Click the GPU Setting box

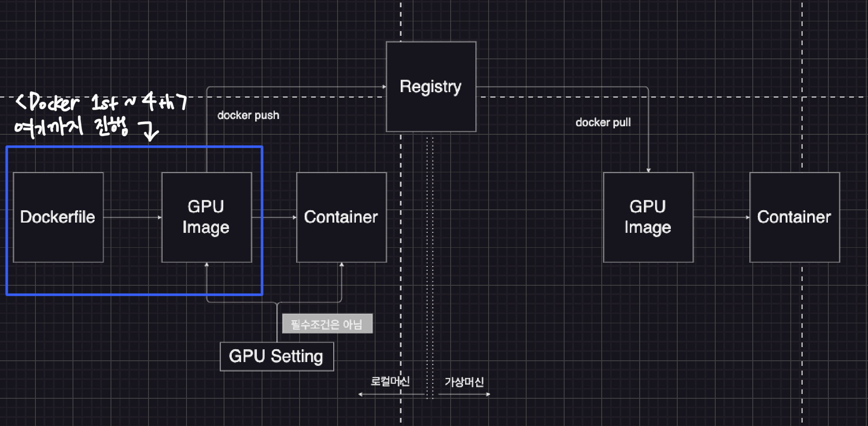[x=277, y=356]
